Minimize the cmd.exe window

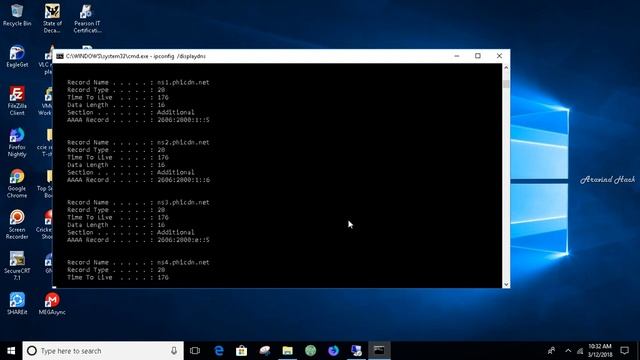pos(457,56)
